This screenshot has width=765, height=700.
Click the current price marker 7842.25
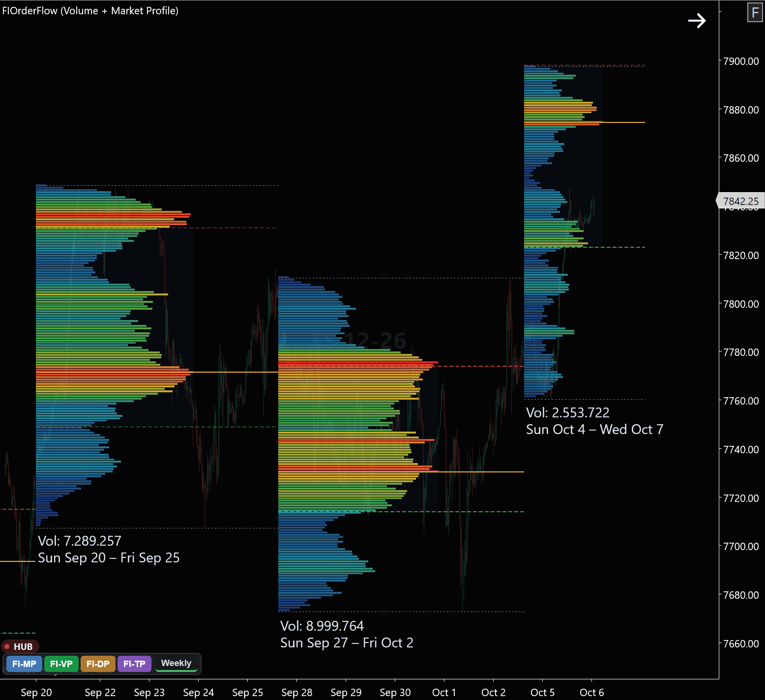pos(741,201)
